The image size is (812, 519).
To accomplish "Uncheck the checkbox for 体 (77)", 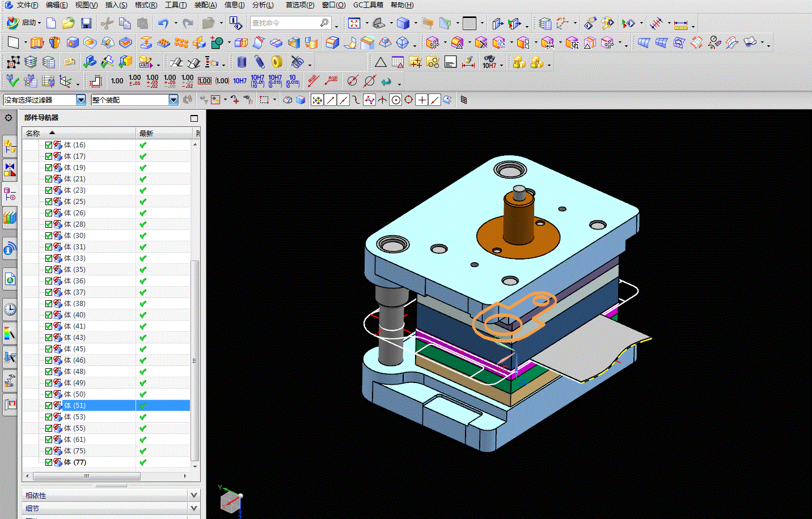I will (49, 462).
